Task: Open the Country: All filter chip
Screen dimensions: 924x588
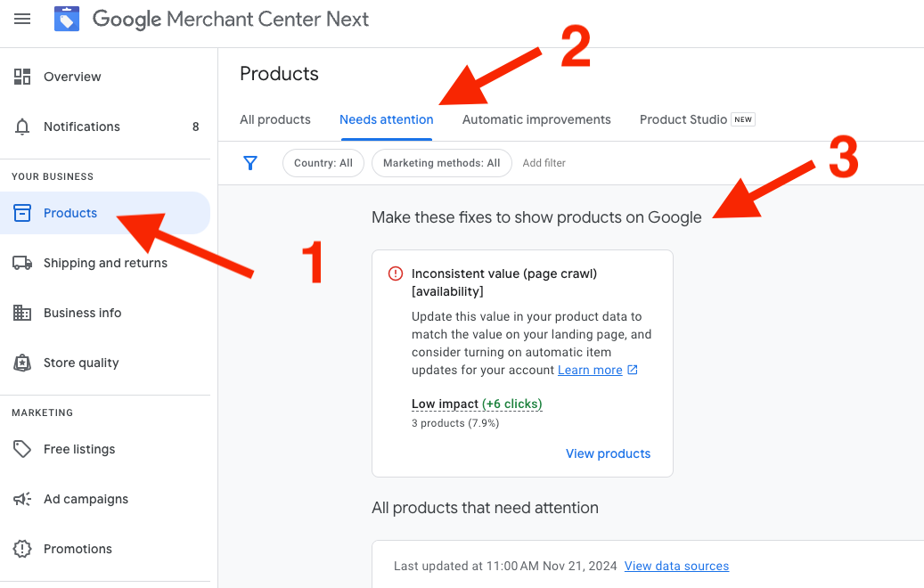Action: (323, 163)
